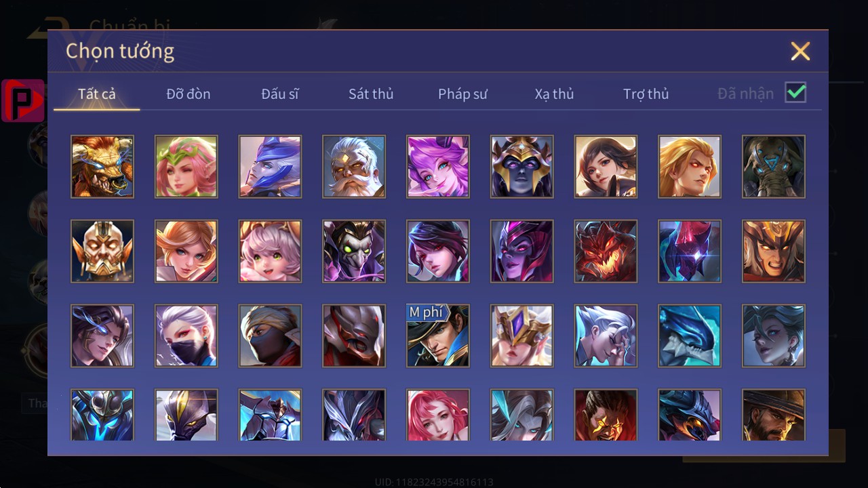The height and width of the screenshot is (488, 868).
Task: Show heroes under 'Pháp sư' tab
Action: 462,94
